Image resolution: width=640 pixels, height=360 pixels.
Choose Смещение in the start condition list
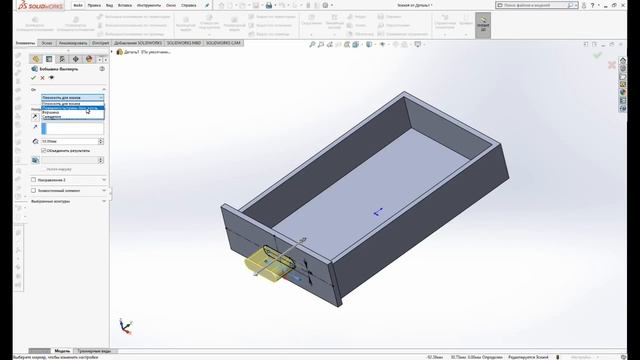pos(73,117)
